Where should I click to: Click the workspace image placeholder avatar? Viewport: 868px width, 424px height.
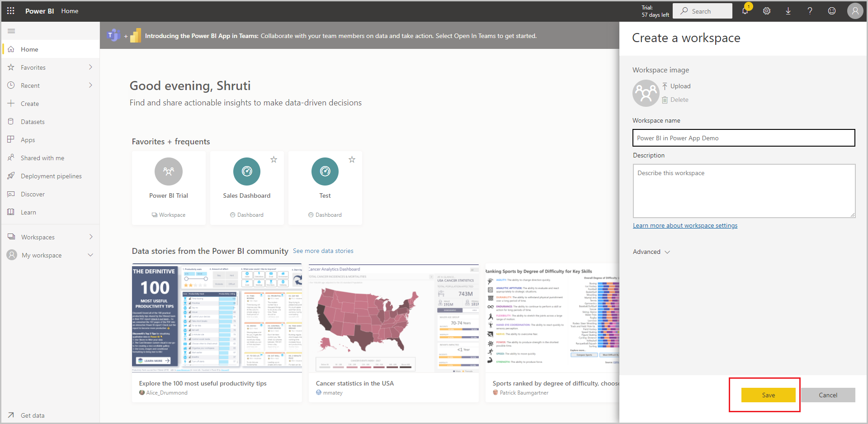point(646,93)
